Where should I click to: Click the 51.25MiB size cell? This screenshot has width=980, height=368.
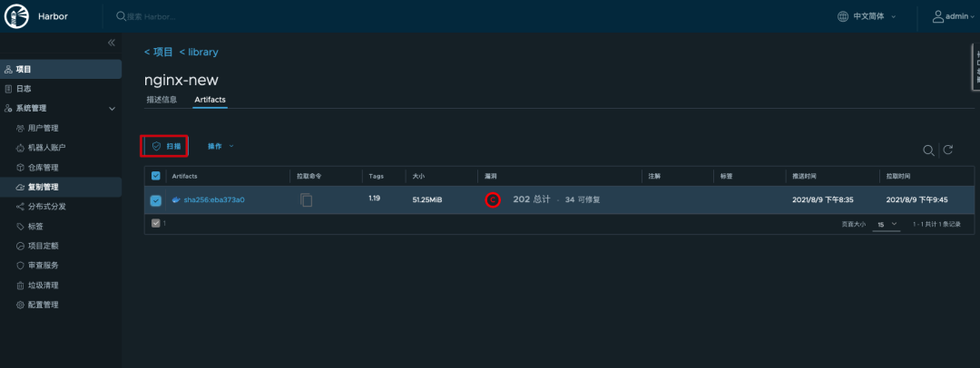428,200
